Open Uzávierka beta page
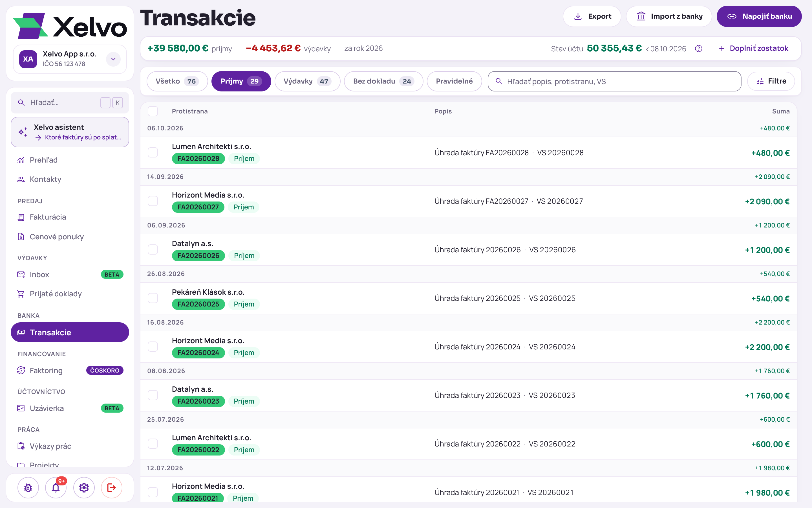This screenshot has height=508, width=812. pyautogui.click(x=70, y=408)
